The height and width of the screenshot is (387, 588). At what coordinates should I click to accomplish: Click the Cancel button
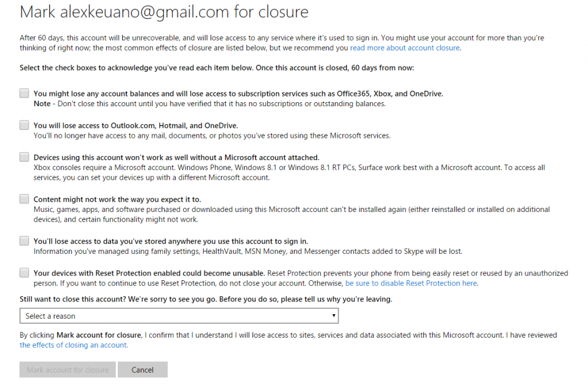tap(142, 370)
